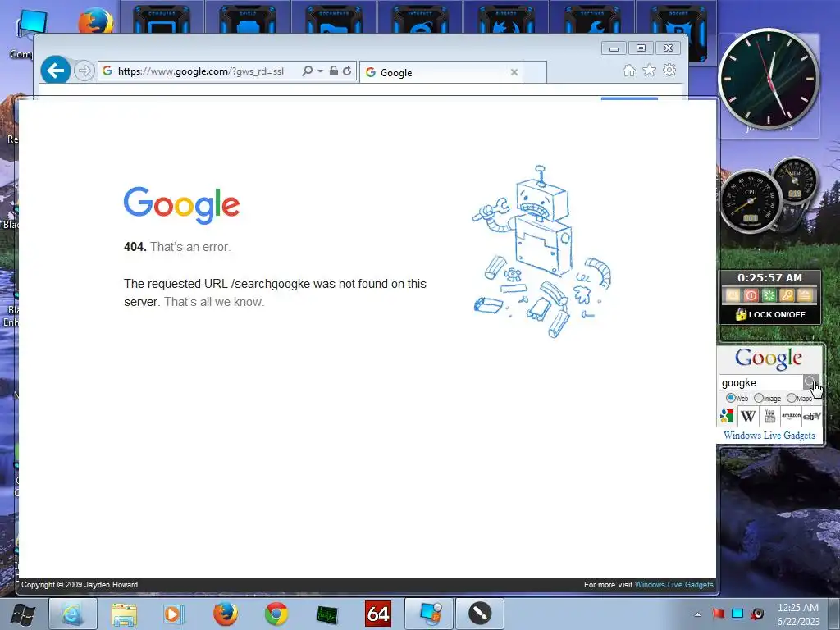Show hidden system tray icons arrow
The image size is (840, 630).
tap(697, 614)
